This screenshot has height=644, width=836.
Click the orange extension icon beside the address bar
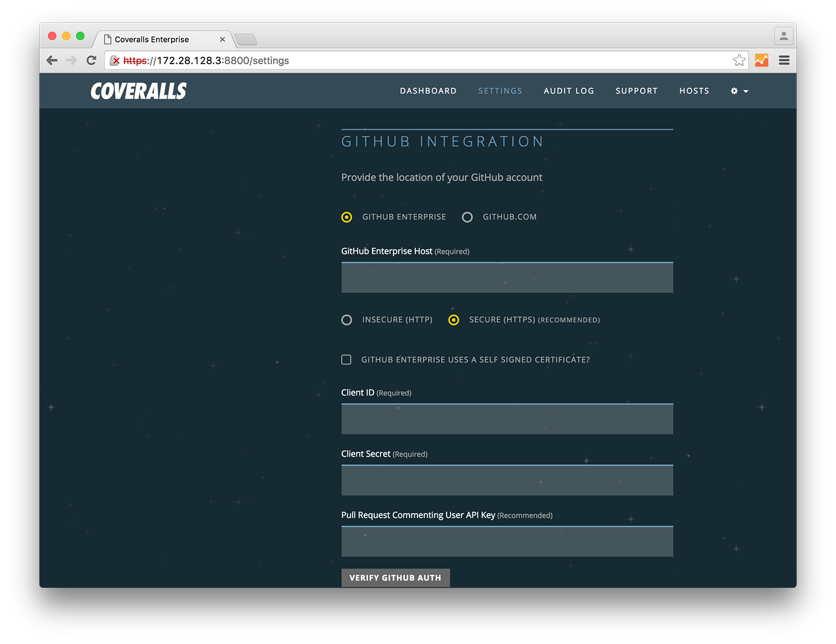tap(761, 60)
